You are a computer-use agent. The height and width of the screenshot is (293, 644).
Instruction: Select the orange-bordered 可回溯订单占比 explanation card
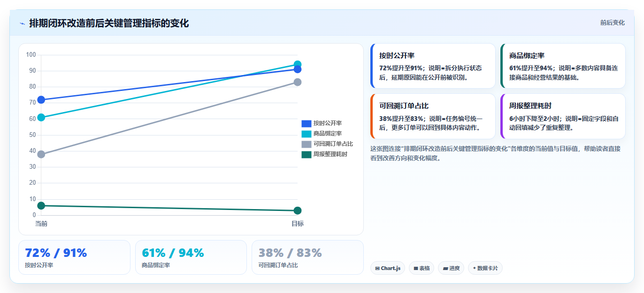433,116
